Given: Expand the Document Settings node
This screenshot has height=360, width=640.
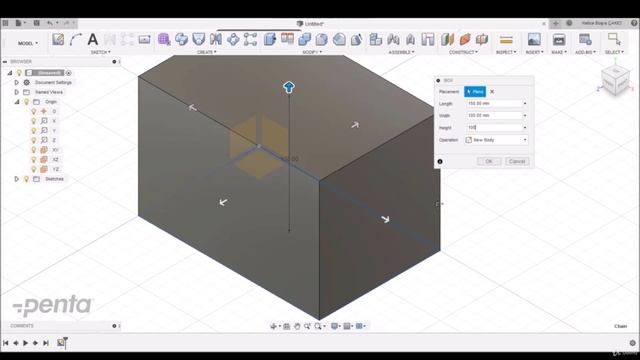Looking at the screenshot, I should (x=17, y=82).
